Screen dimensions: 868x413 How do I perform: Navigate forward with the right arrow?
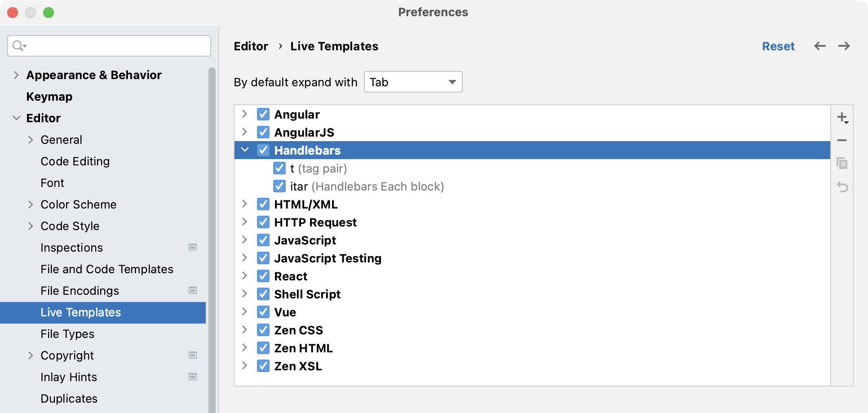coord(844,46)
